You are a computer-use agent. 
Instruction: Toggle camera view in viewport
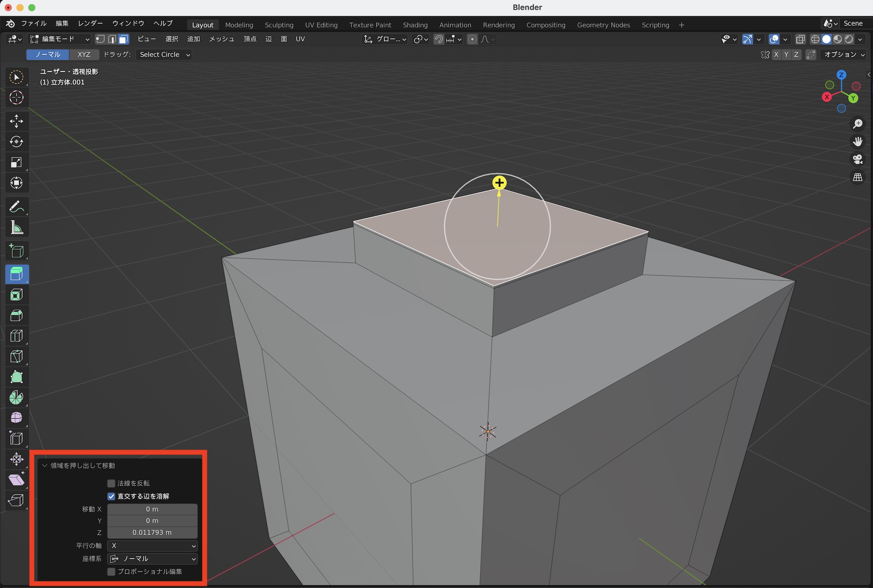pyautogui.click(x=857, y=159)
